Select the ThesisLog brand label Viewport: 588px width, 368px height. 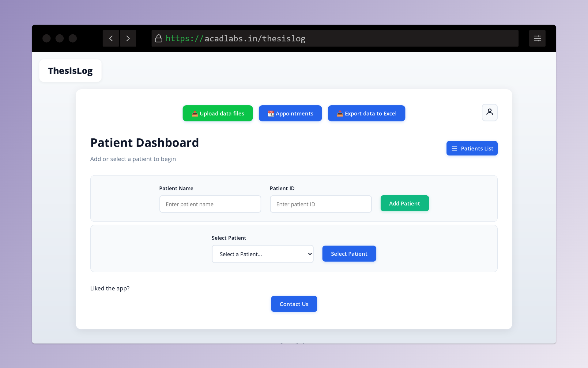(x=70, y=71)
